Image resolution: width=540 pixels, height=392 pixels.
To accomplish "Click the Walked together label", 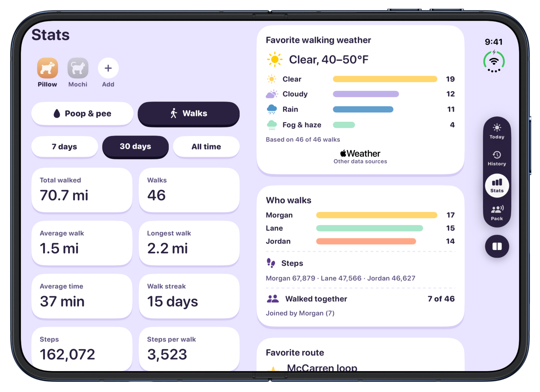I will coord(316,299).
